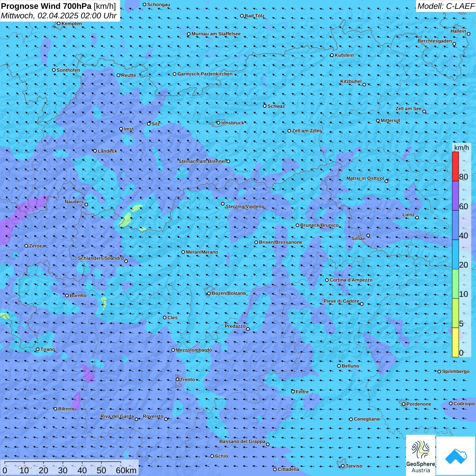Click the 'Spilimbergo' label
This screenshot has height=476, width=476.
(x=456, y=371)
